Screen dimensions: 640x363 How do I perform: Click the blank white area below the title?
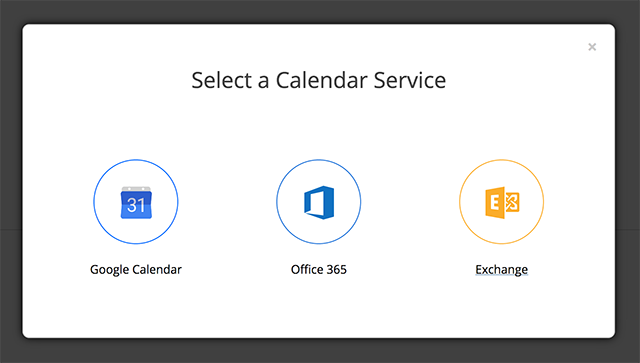point(319,122)
